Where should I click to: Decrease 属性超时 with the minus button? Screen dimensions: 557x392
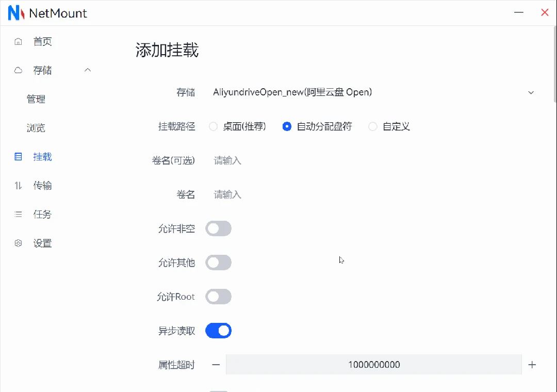pos(216,365)
